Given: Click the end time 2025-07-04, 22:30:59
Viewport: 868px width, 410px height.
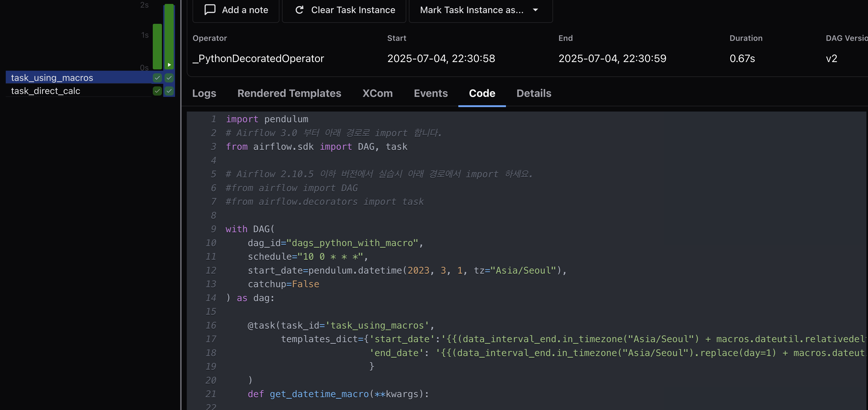Looking at the screenshot, I should 612,58.
